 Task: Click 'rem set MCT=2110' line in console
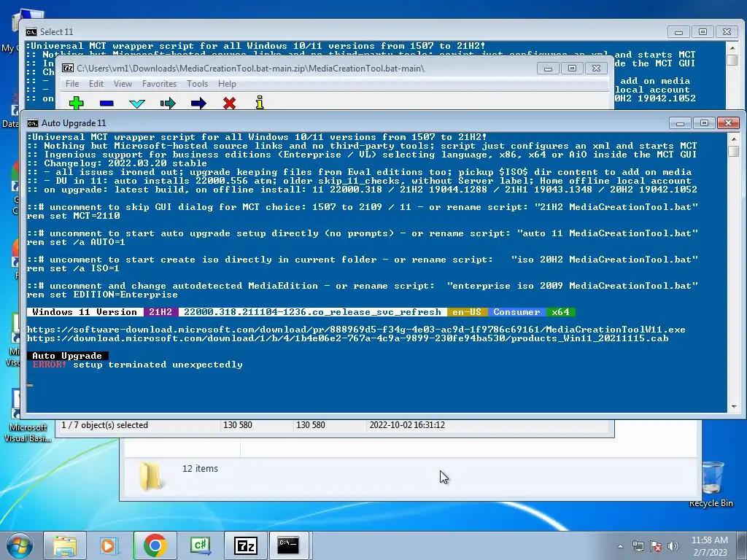74,216
